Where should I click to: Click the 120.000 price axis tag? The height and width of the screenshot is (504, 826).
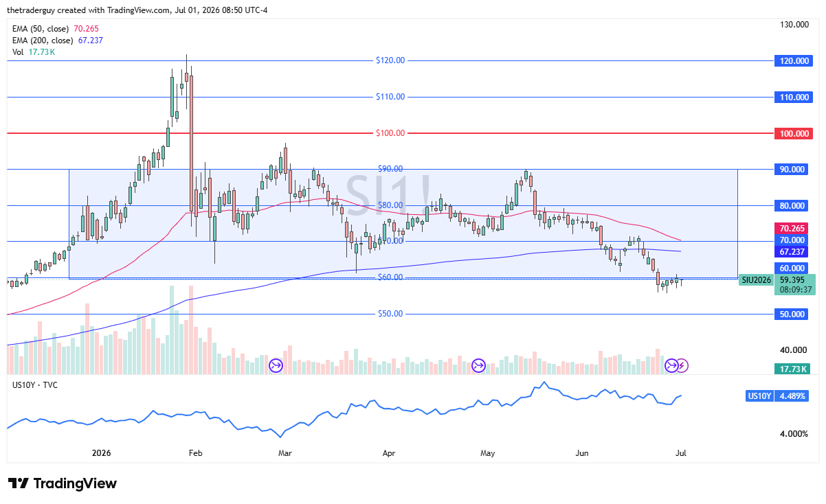click(x=793, y=61)
